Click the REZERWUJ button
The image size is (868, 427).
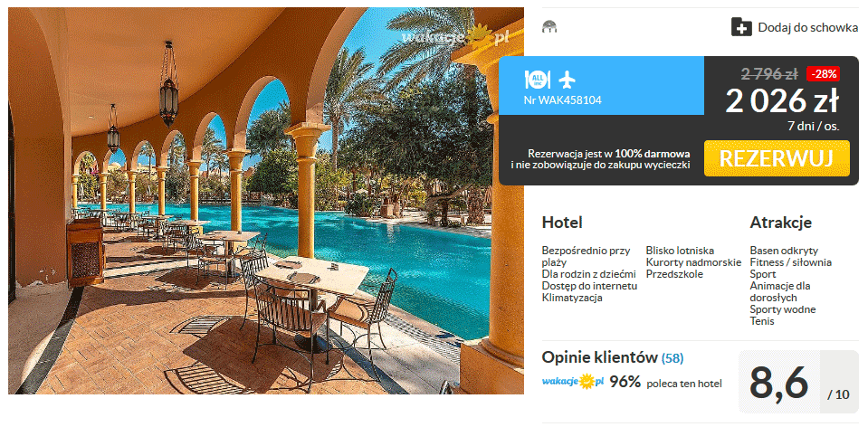(777, 158)
